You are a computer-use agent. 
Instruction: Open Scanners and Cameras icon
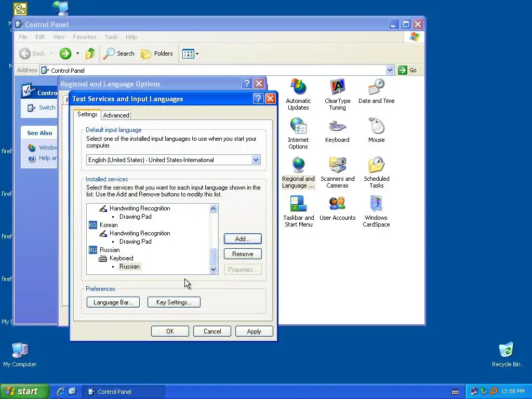point(337,172)
